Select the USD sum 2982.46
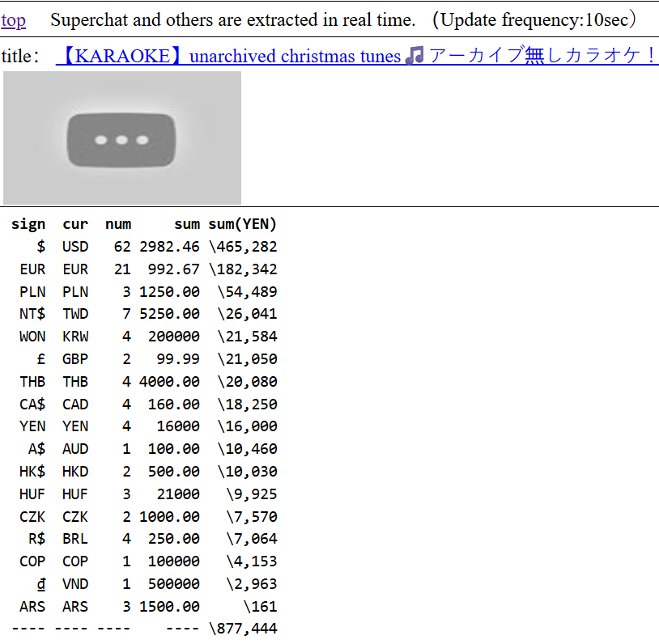Image resolution: width=659 pixels, height=644 pixels. 169,247
